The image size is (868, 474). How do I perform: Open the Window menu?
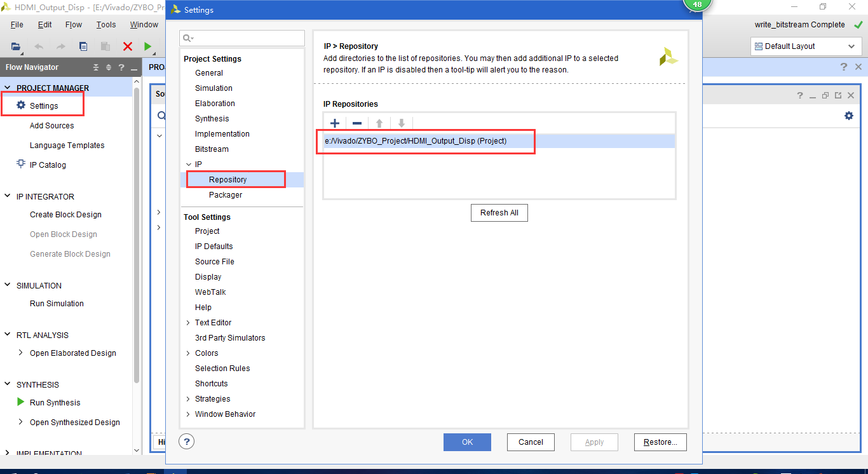click(144, 25)
